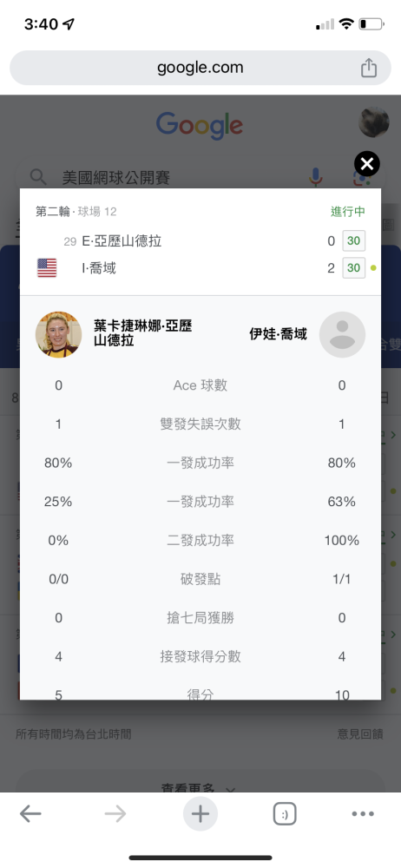Open the 意見回饋 feedback link

coord(360,734)
